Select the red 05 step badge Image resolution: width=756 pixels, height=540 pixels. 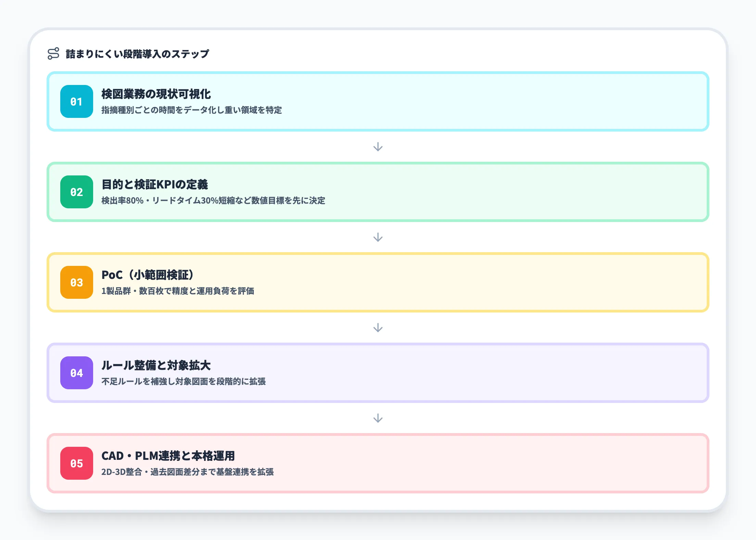(x=76, y=464)
